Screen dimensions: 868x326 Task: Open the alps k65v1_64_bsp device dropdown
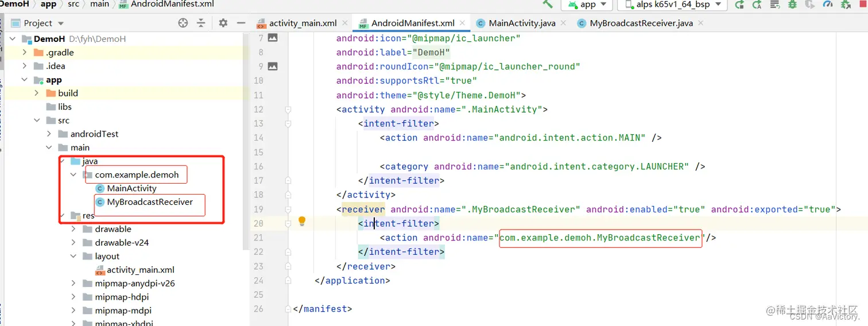[672, 5]
